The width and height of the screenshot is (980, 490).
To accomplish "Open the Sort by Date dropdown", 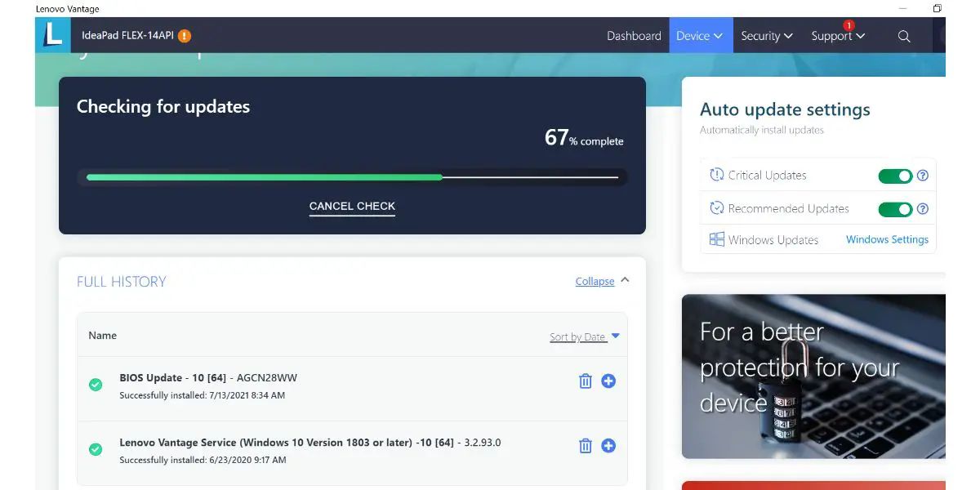I will coord(585,336).
